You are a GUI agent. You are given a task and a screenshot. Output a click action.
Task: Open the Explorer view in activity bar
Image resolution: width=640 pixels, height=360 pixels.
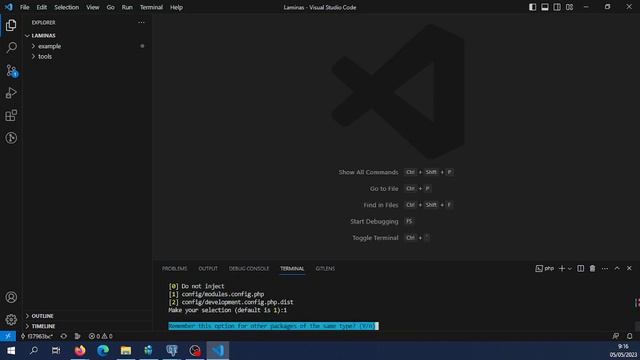click(11, 25)
